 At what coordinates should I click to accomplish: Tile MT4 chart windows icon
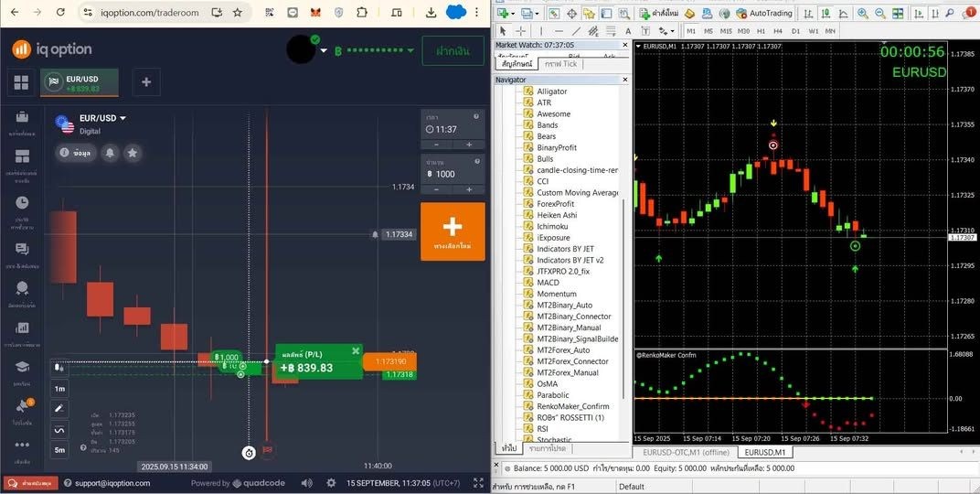(898, 13)
